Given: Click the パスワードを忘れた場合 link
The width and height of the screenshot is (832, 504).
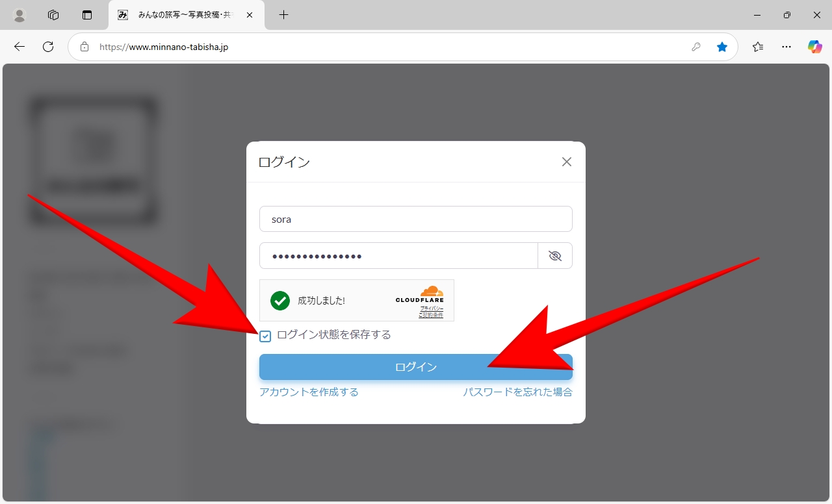Looking at the screenshot, I should click(x=517, y=392).
